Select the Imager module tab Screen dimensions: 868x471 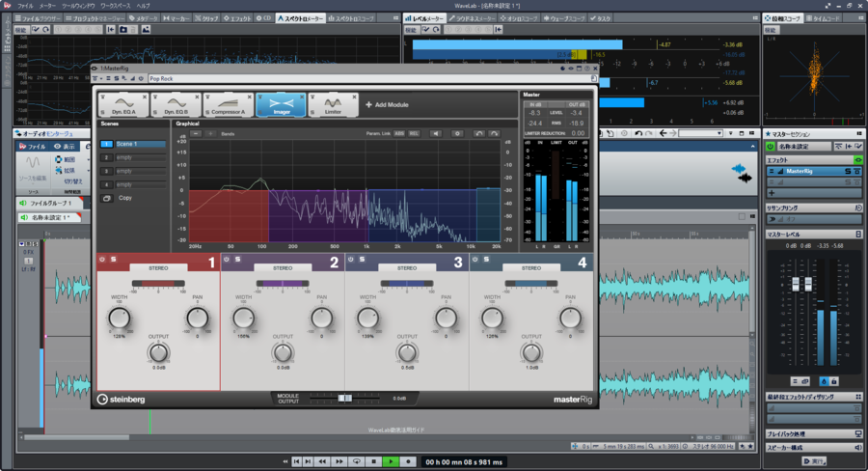[282, 105]
